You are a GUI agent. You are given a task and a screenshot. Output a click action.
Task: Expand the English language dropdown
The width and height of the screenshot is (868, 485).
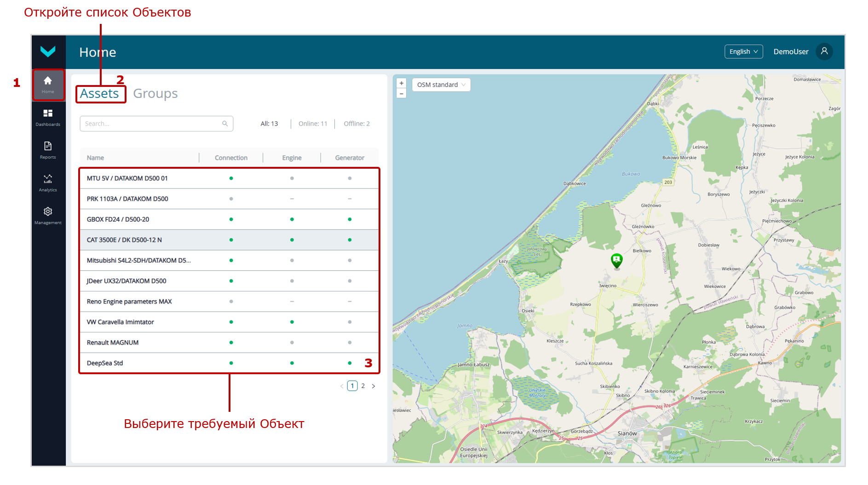(x=743, y=51)
